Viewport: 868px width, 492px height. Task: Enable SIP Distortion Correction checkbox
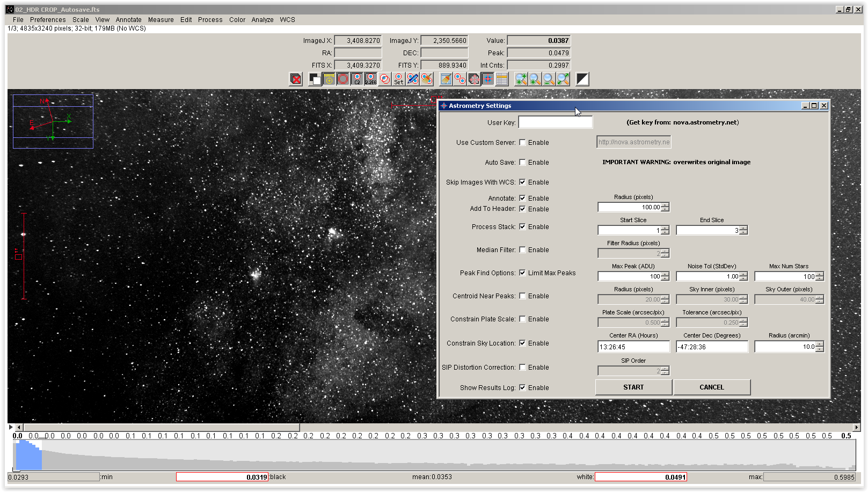click(x=522, y=368)
